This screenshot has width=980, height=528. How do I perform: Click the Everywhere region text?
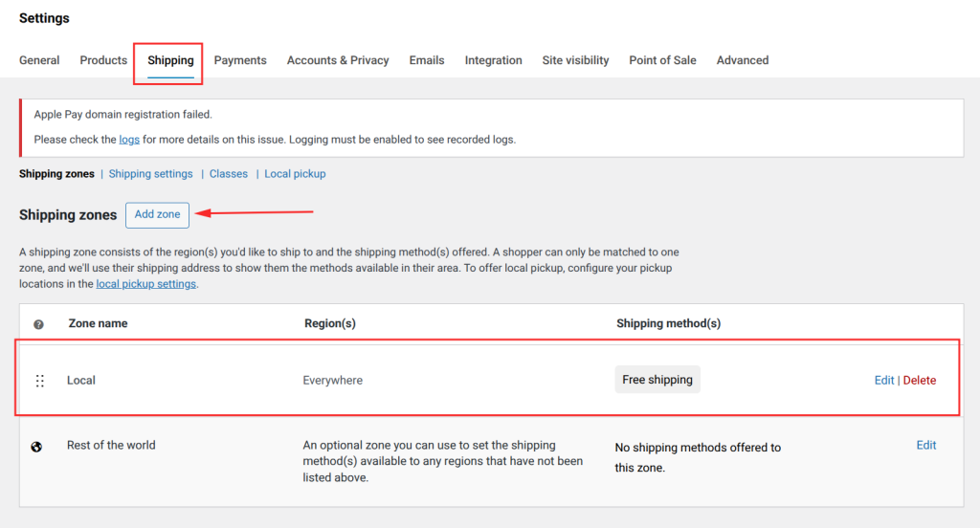[332, 381]
